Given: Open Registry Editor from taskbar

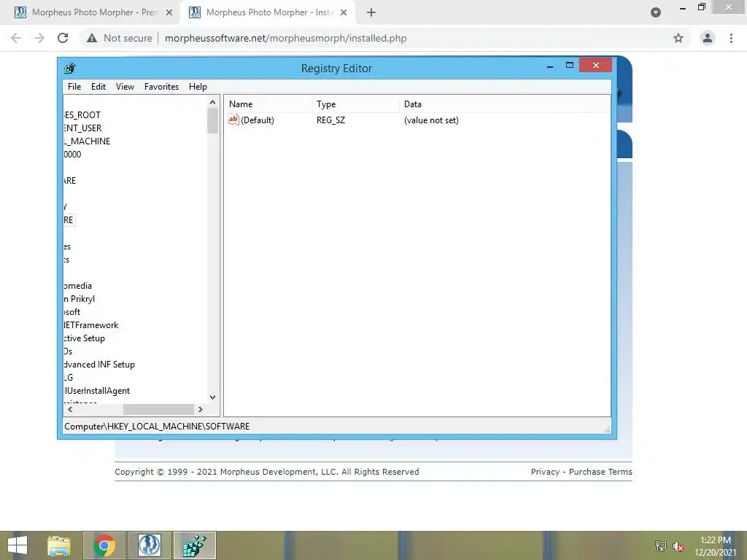Looking at the screenshot, I should click(x=194, y=545).
